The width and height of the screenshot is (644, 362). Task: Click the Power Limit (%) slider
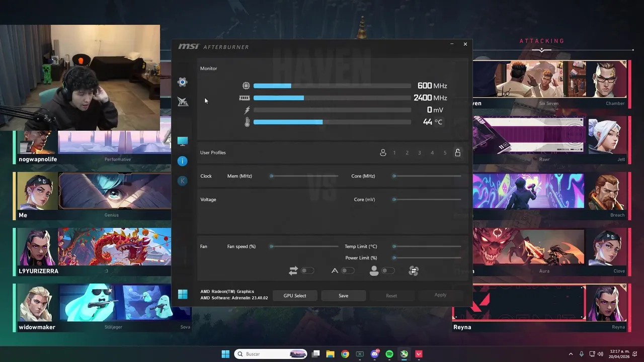[x=427, y=258]
